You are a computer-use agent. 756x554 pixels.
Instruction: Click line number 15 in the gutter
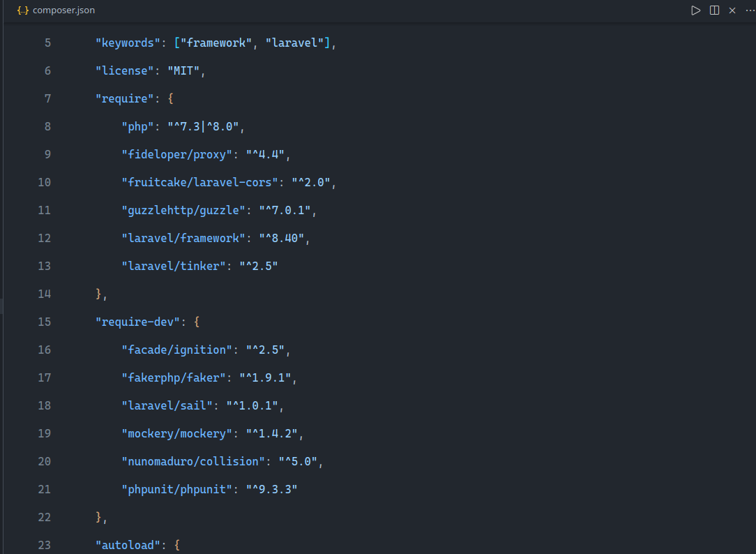click(x=45, y=322)
